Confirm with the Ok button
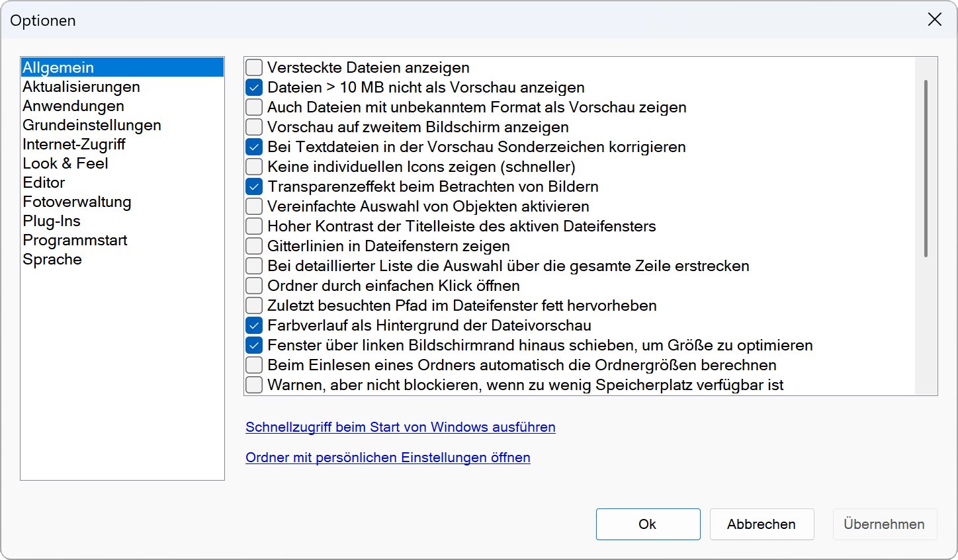Image resolution: width=958 pixels, height=560 pixels. pos(648,524)
